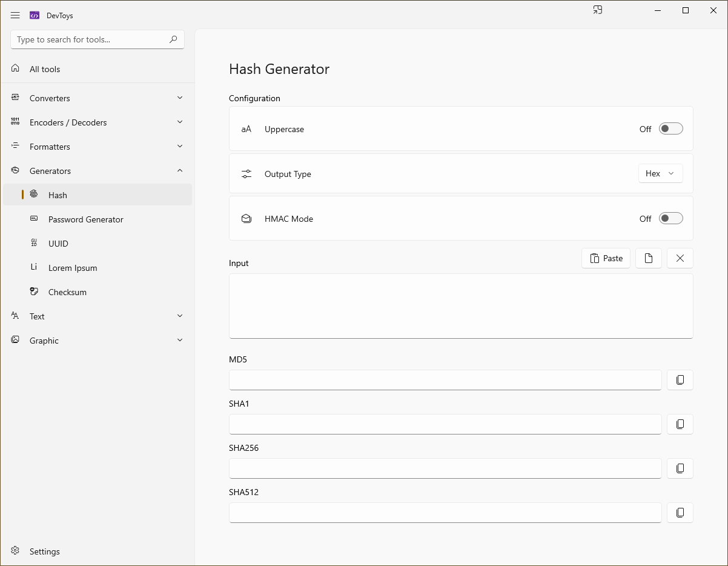Select Password Generator tool
The width and height of the screenshot is (728, 566).
[x=98, y=219]
